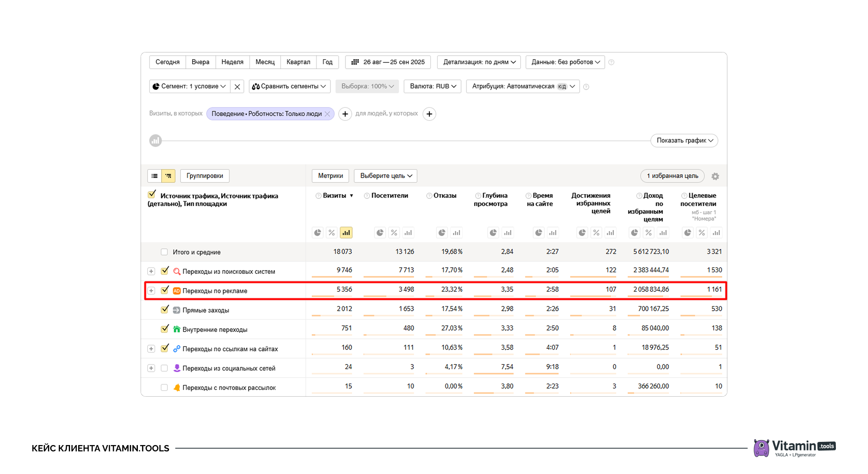Check the Итого и средние checkbox
Screen dimensions: 868x474
pos(164,252)
